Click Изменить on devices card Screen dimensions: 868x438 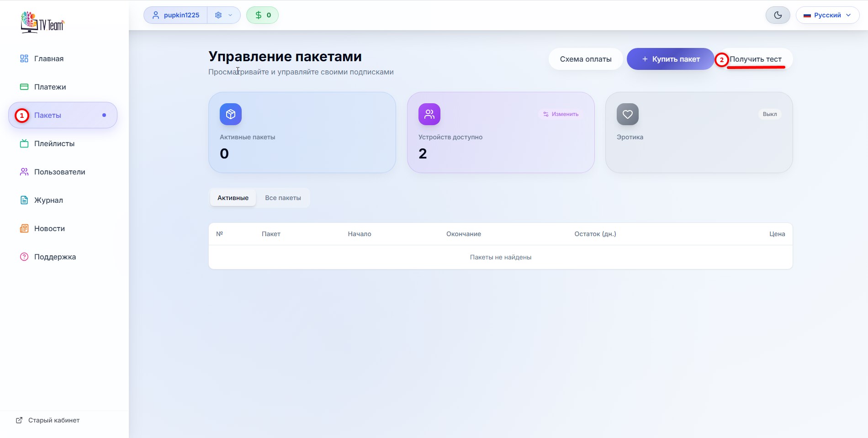(561, 114)
